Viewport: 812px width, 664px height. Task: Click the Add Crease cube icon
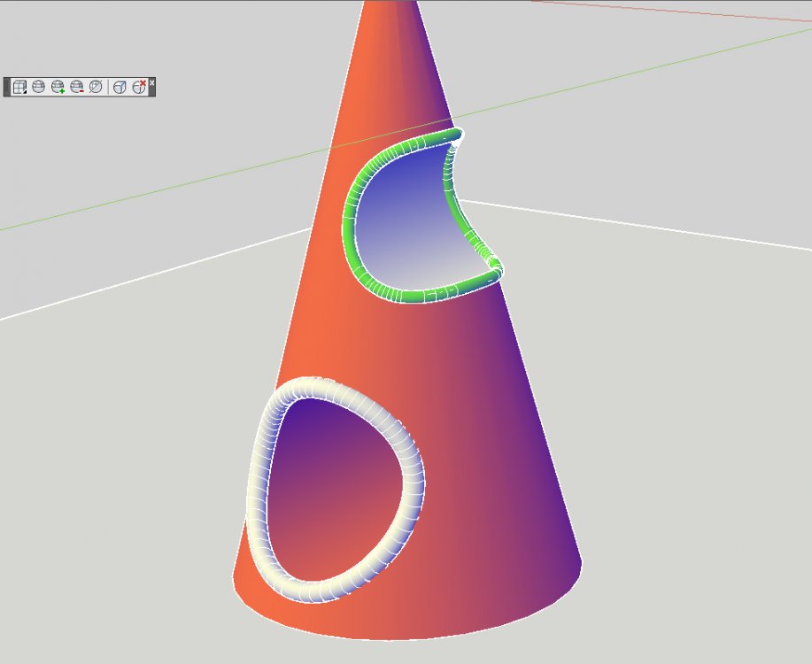(x=120, y=87)
